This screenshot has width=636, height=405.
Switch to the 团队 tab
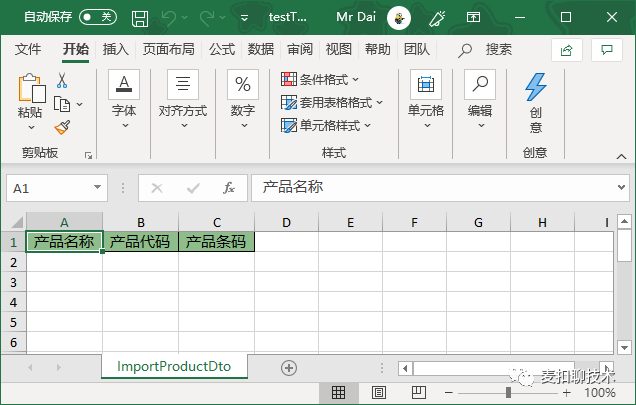click(417, 50)
